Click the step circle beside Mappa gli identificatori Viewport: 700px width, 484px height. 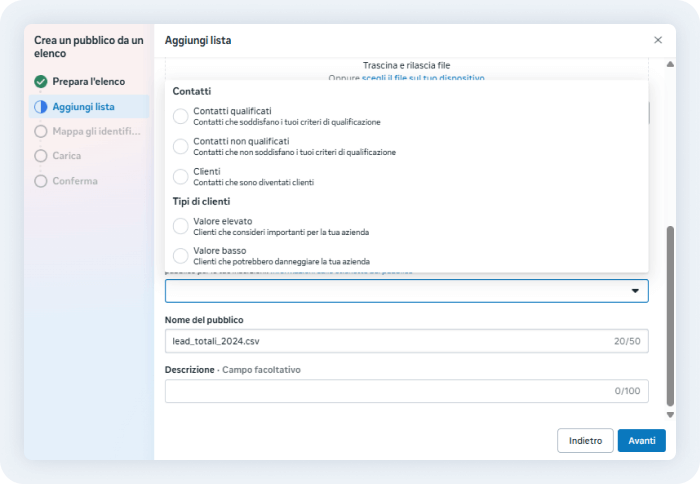(x=41, y=131)
